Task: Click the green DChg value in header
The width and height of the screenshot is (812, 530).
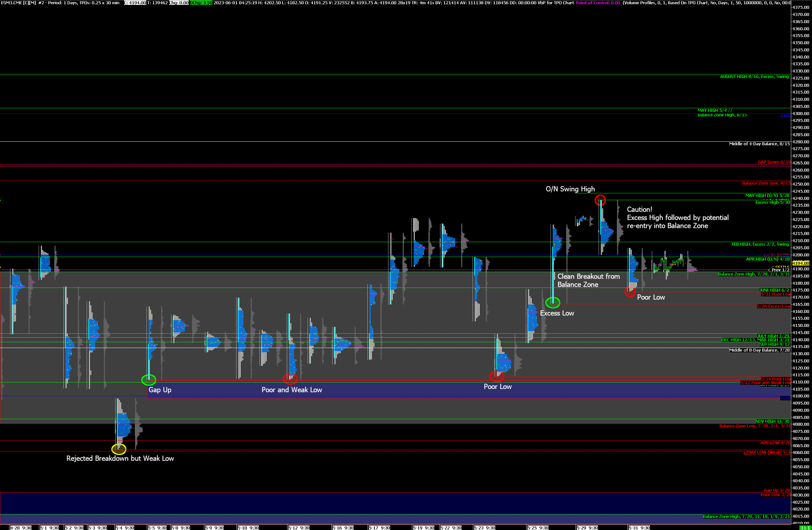Action: point(201,3)
